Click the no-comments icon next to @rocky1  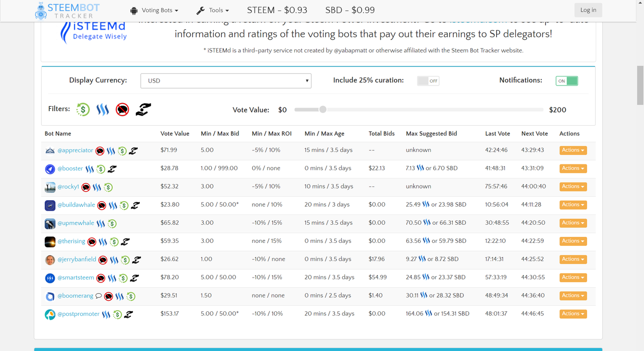[x=86, y=187]
